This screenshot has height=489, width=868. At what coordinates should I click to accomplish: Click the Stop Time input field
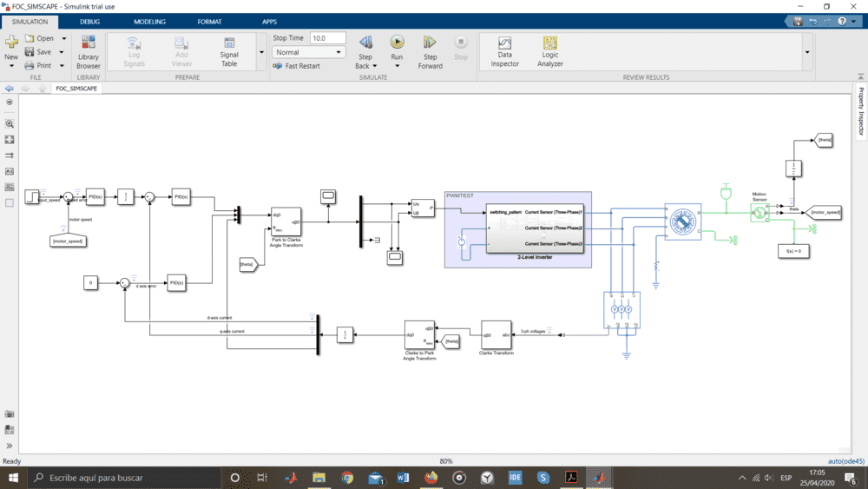coord(327,38)
